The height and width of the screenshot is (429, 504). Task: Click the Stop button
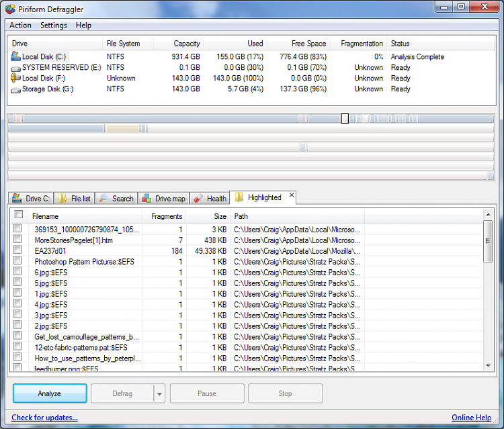285,393
